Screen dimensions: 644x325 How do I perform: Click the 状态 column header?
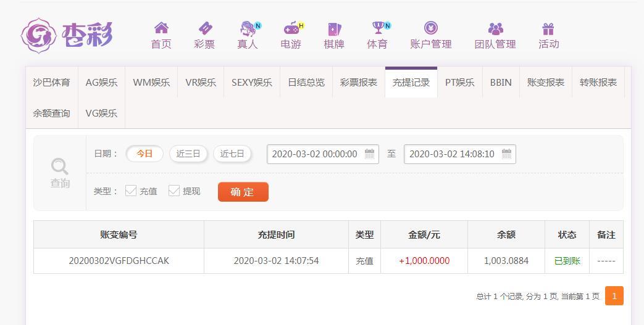[567, 235]
